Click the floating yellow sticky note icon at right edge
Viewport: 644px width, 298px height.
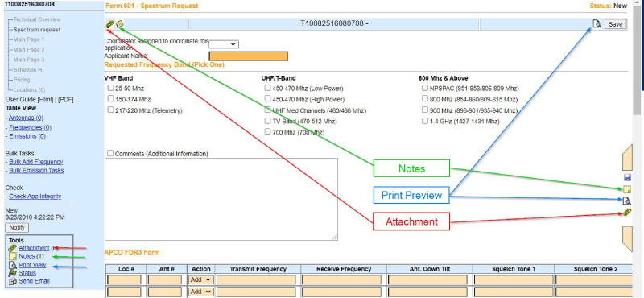[627, 189]
